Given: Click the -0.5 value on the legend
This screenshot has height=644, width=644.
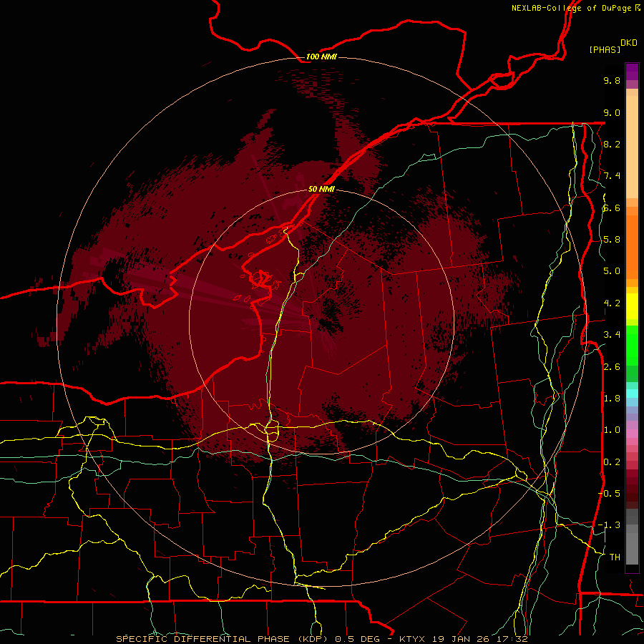Looking at the screenshot, I should (x=609, y=494).
